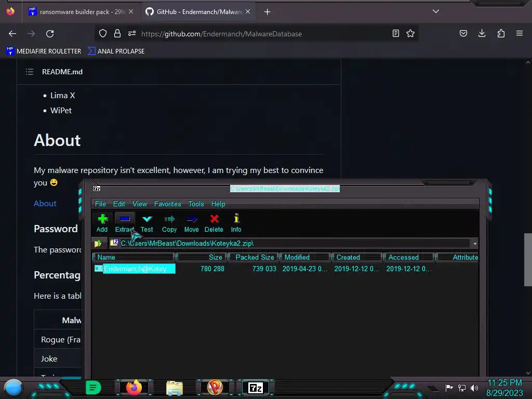Open a new Firefox tab

tap(268, 12)
